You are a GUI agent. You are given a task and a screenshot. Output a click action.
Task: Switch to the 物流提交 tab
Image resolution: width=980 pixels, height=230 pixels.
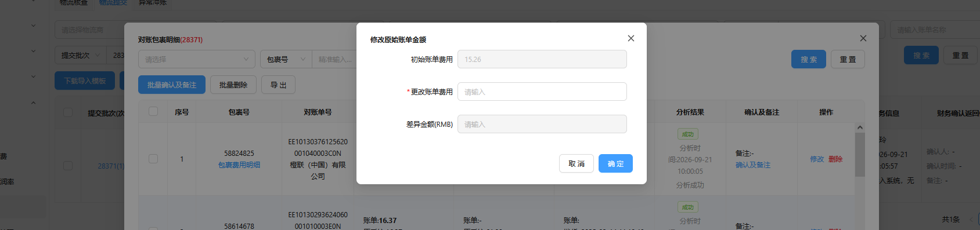(x=113, y=2)
